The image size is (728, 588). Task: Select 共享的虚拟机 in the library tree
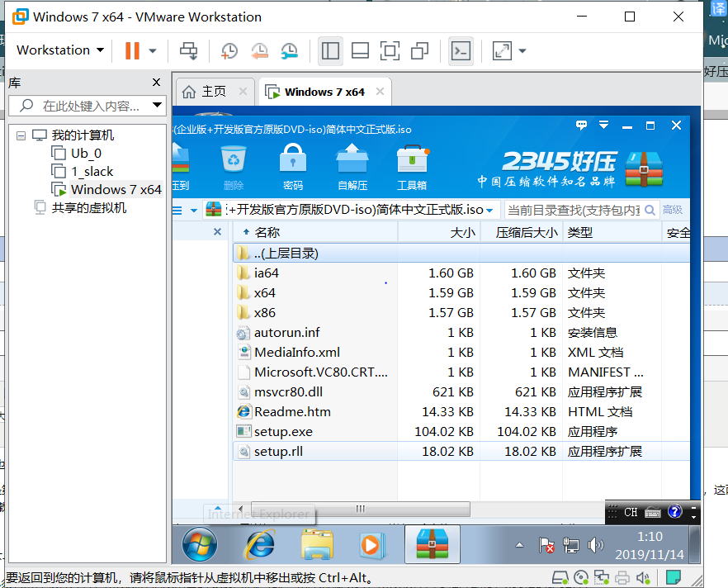click(x=88, y=207)
